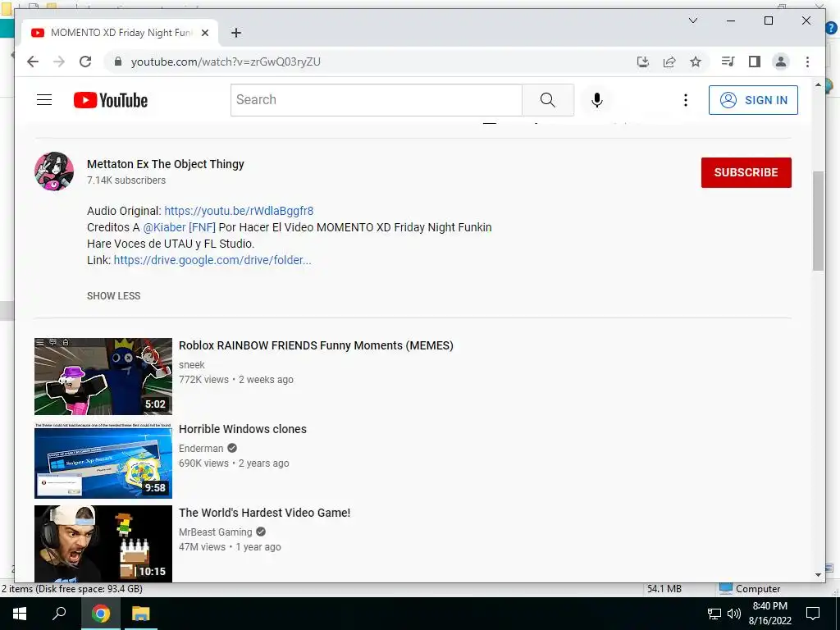Open YouTube hamburger guide menu
The width and height of the screenshot is (840, 630).
point(44,99)
